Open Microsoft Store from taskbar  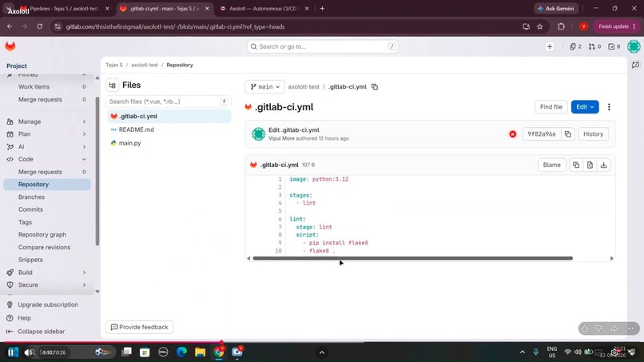click(x=145, y=352)
